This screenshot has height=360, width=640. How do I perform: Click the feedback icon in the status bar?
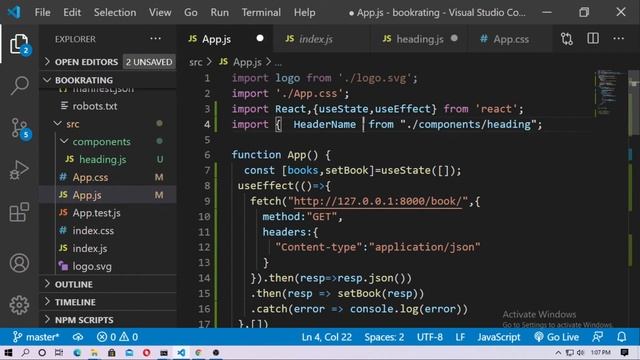pyautogui.click(x=597, y=337)
